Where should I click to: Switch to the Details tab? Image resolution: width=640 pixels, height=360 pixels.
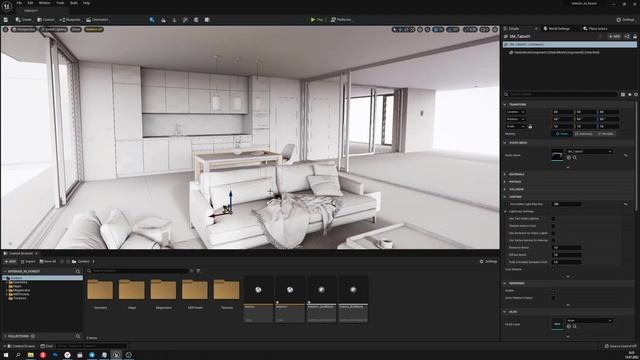513,29
